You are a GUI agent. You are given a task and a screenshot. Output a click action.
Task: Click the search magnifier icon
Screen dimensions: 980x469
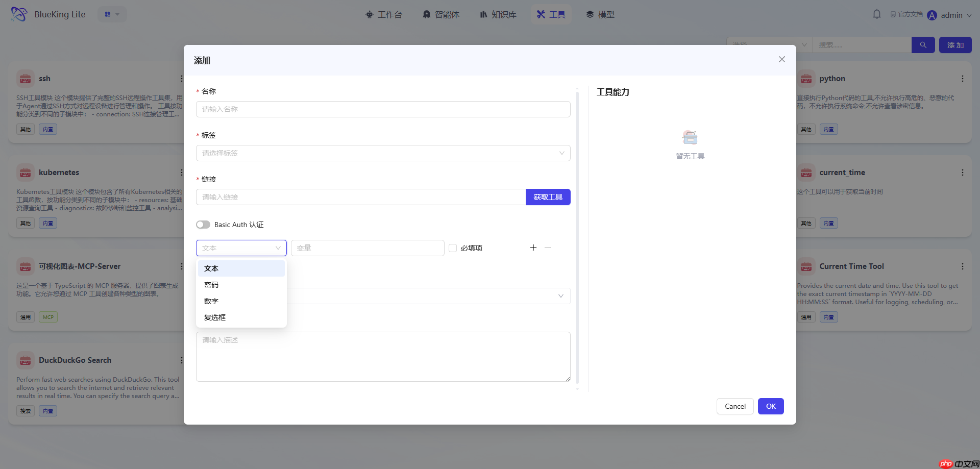[x=923, y=45]
